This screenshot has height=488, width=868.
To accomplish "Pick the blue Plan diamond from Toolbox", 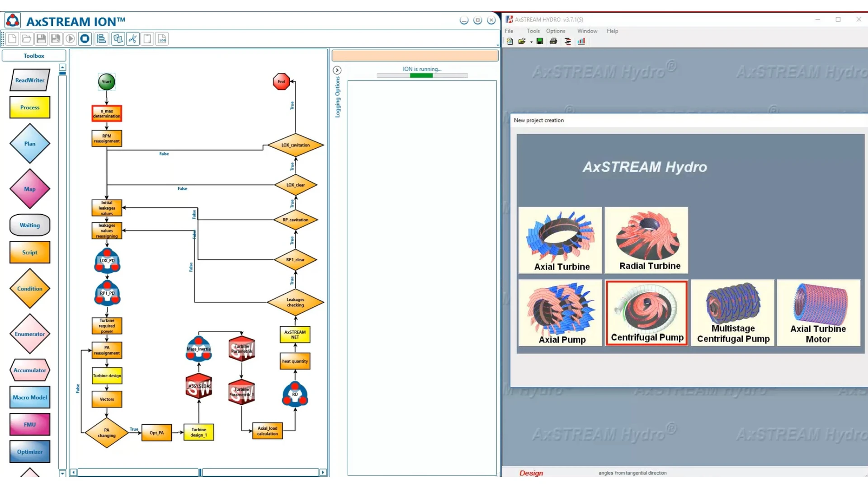I will click(30, 144).
